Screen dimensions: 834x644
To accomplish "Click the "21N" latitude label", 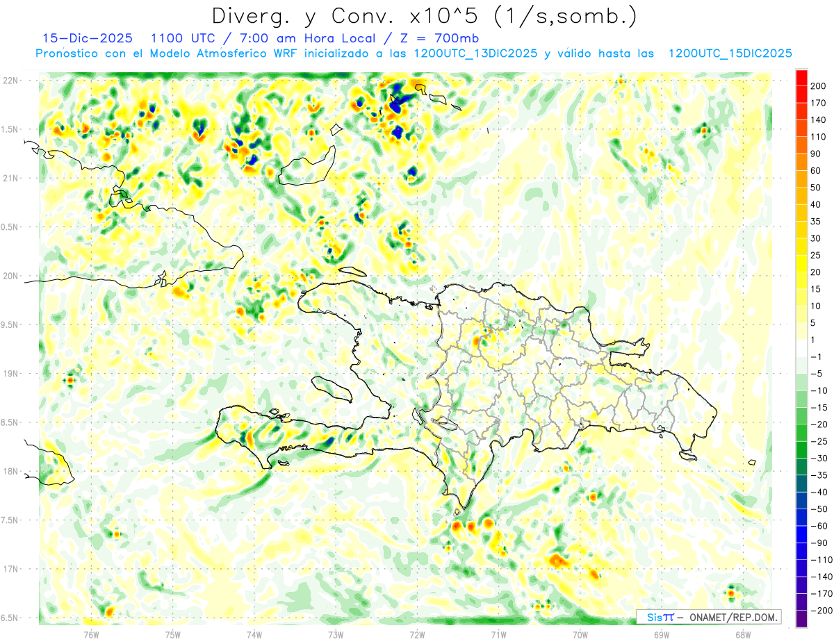I will pyautogui.click(x=10, y=179).
